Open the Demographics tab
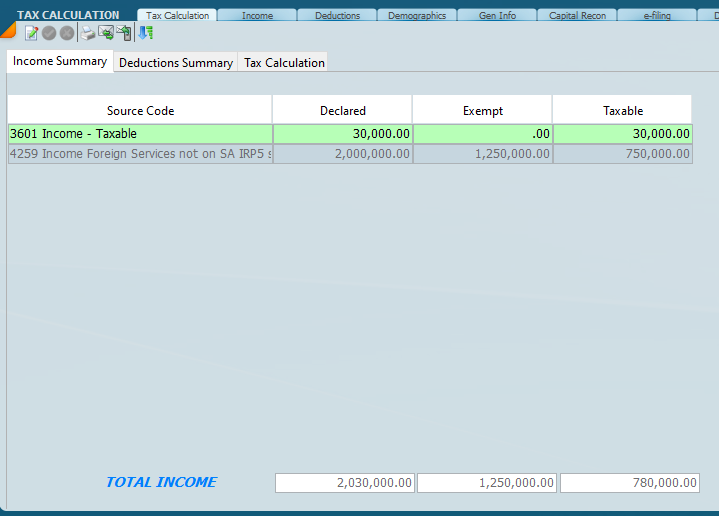The width and height of the screenshot is (719, 516). pos(418,16)
